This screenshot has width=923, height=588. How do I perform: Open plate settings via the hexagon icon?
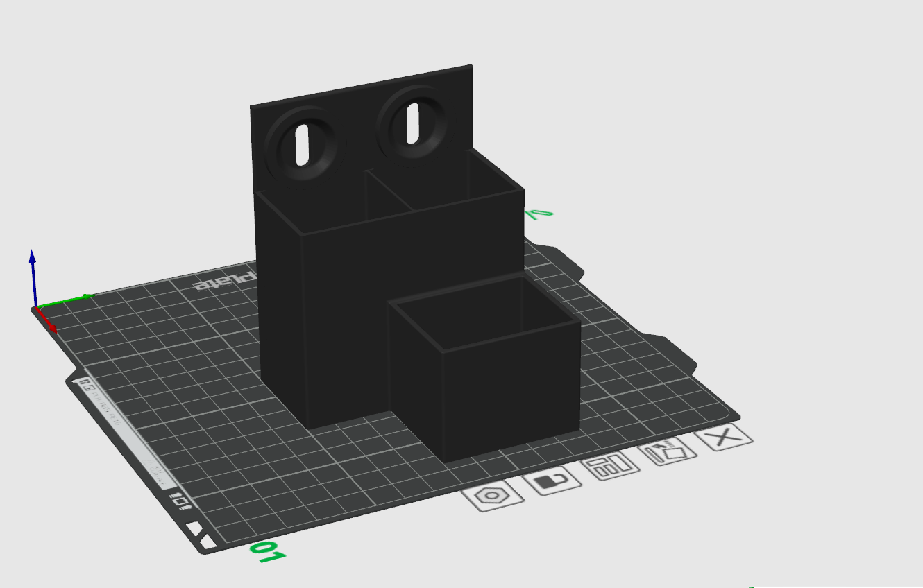tap(492, 496)
